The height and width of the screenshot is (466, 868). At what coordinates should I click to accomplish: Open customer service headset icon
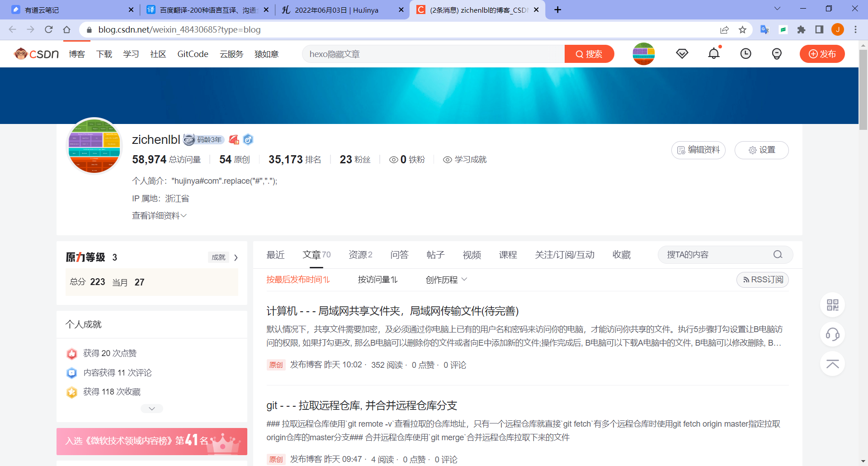click(x=832, y=334)
